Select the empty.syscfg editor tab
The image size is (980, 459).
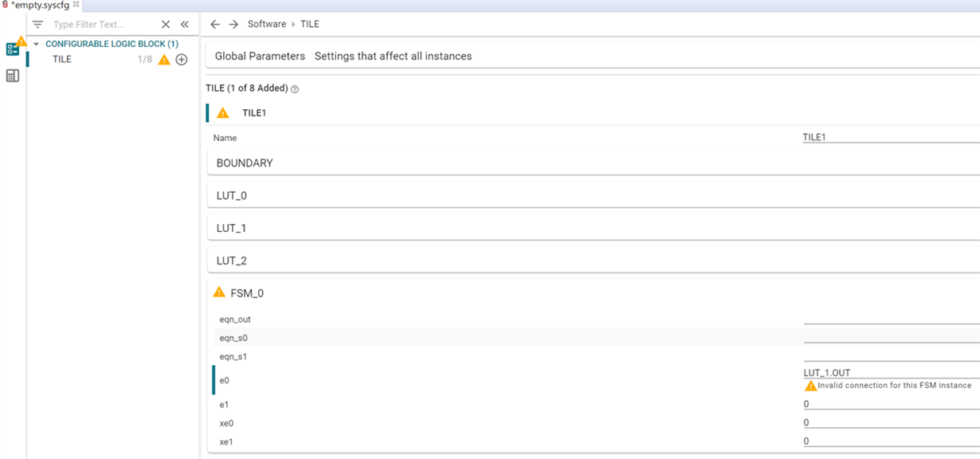[x=40, y=5]
